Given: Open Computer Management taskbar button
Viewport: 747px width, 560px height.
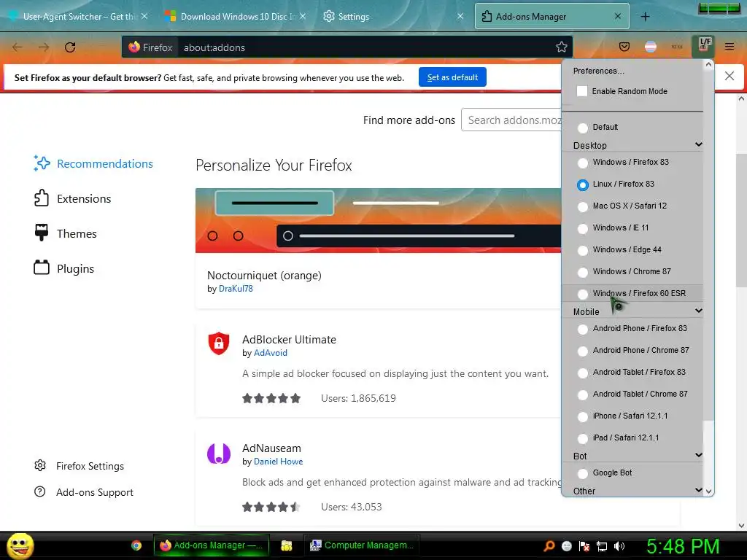Looking at the screenshot, I should [x=362, y=545].
